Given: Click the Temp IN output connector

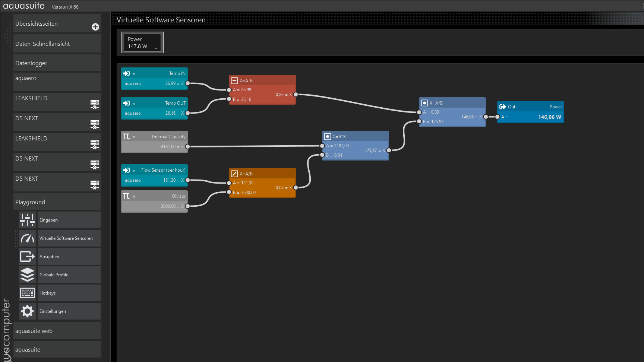Looking at the screenshot, I should pyautogui.click(x=187, y=83).
